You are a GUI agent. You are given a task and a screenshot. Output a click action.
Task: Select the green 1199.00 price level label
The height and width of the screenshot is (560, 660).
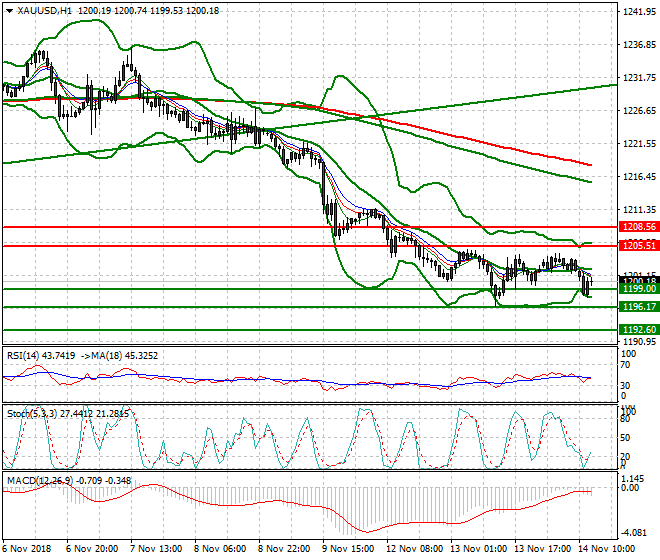[x=639, y=289]
